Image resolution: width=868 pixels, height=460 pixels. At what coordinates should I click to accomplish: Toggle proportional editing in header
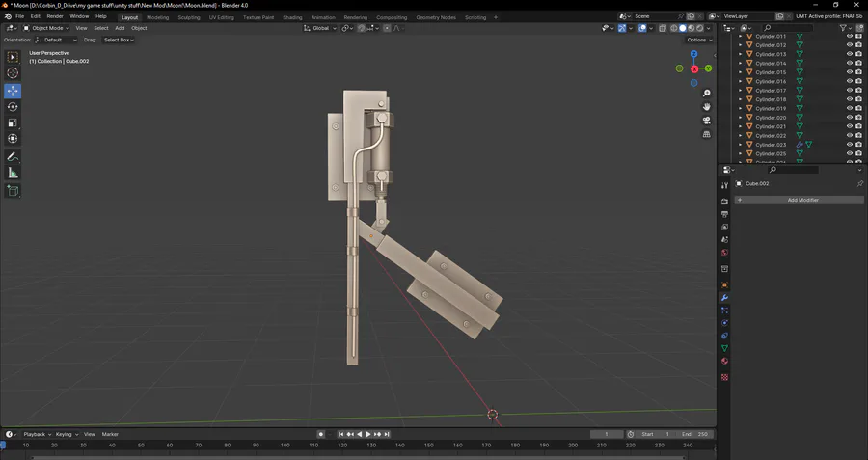(387, 28)
